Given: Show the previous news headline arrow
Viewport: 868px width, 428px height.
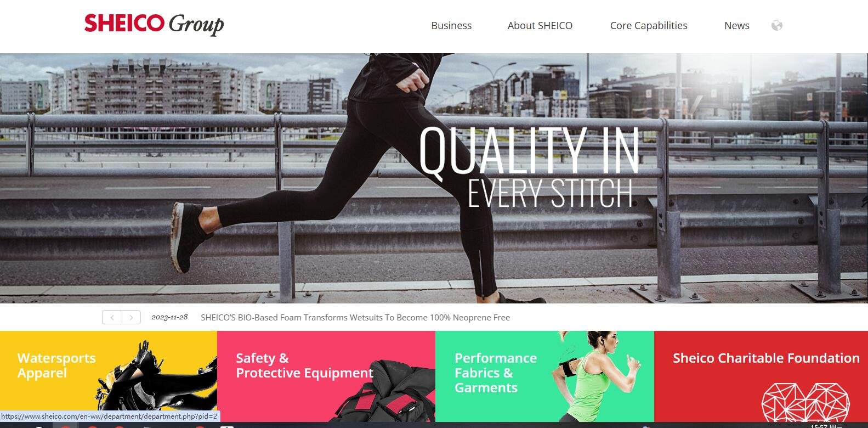Looking at the screenshot, I should [112, 317].
